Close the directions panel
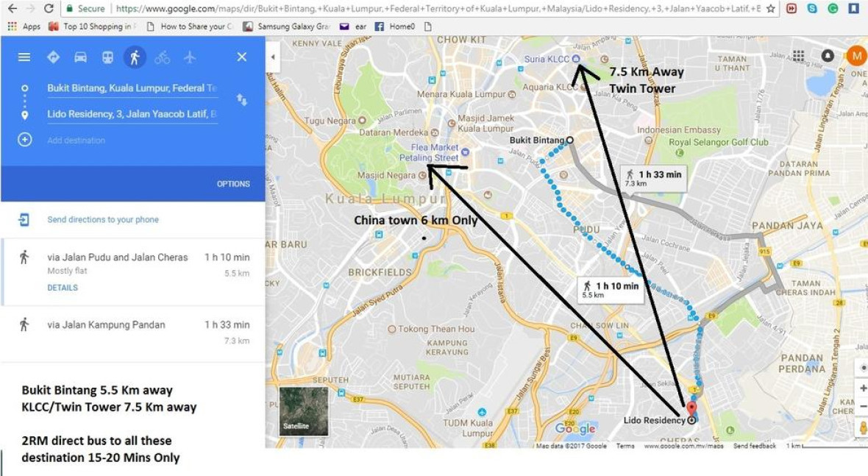The image size is (868, 476). click(x=242, y=57)
